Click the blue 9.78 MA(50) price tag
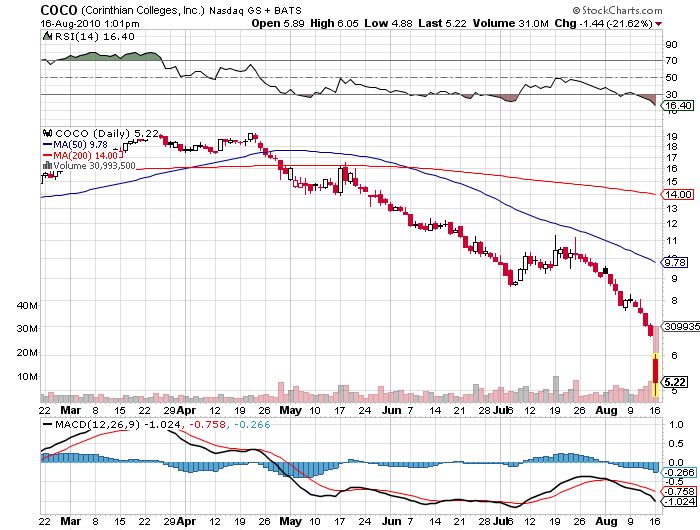Screen dimensions: 700x530 (x=674, y=262)
